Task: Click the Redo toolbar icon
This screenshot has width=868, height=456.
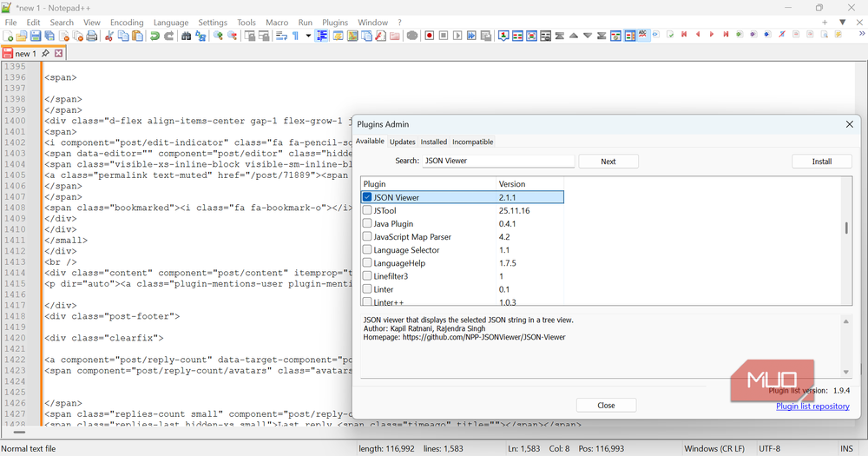Action: pos(169,36)
